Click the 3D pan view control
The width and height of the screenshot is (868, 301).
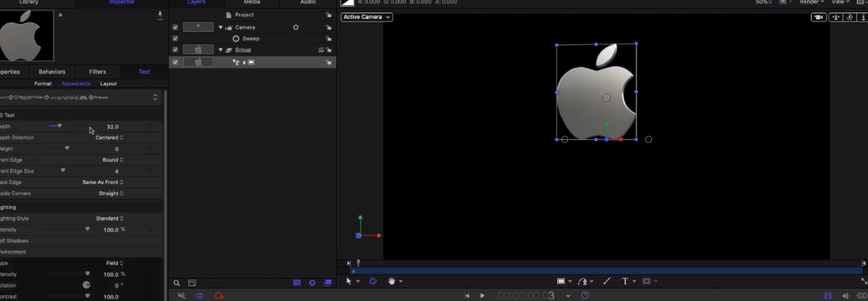click(x=836, y=17)
